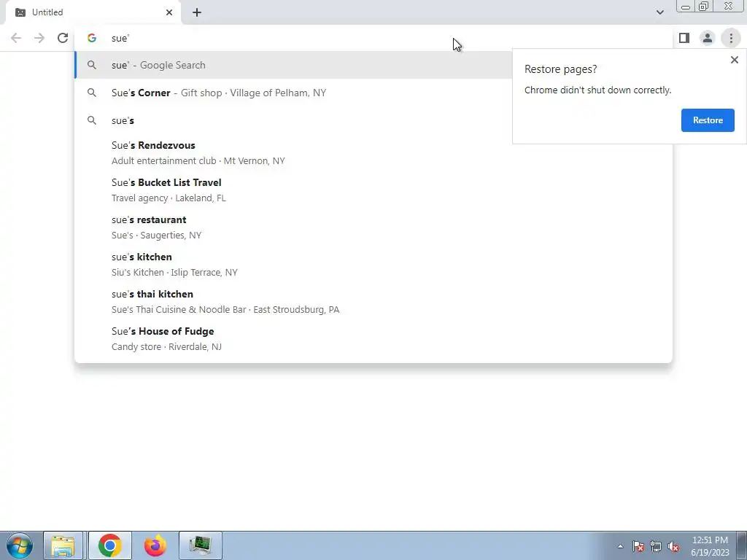
Task: Select sue's restaurant suggestion
Action: coord(373,227)
